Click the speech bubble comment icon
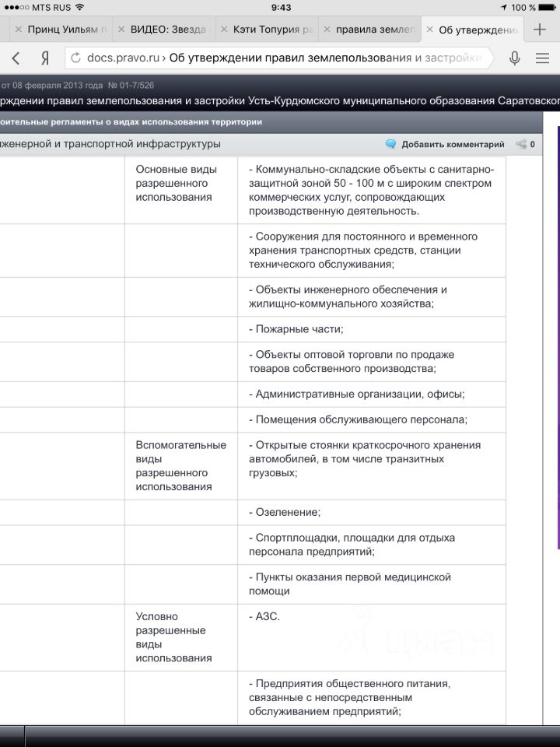The width and height of the screenshot is (560, 747). 391,144
